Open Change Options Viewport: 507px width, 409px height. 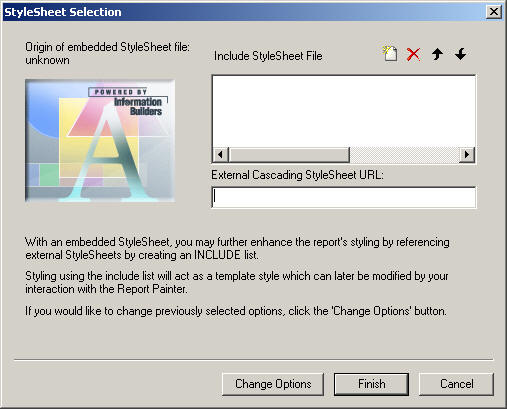pyautogui.click(x=273, y=384)
